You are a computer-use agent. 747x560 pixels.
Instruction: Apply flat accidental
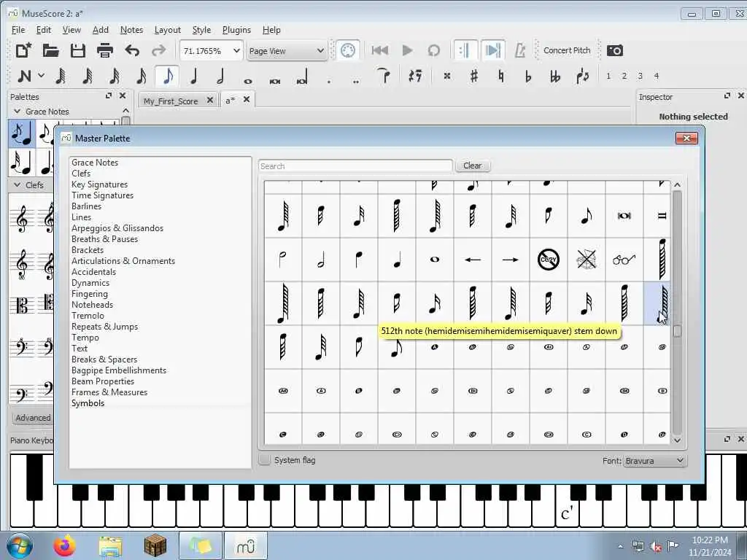pos(528,76)
